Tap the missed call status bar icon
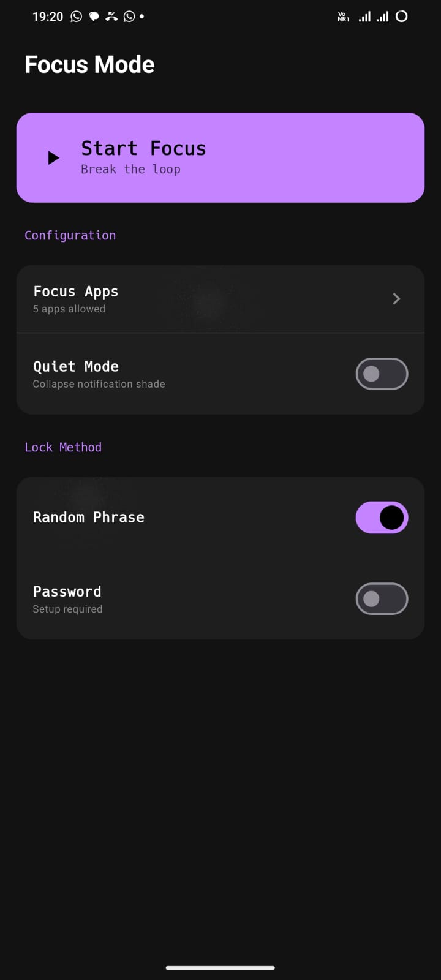Image resolution: width=441 pixels, height=980 pixels. pyautogui.click(x=111, y=17)
